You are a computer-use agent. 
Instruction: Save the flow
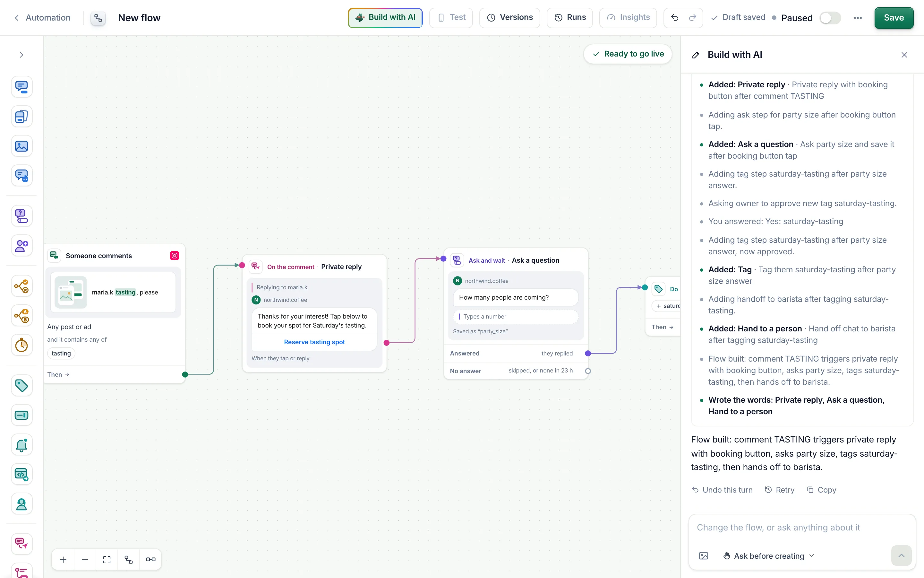point(894,18)
